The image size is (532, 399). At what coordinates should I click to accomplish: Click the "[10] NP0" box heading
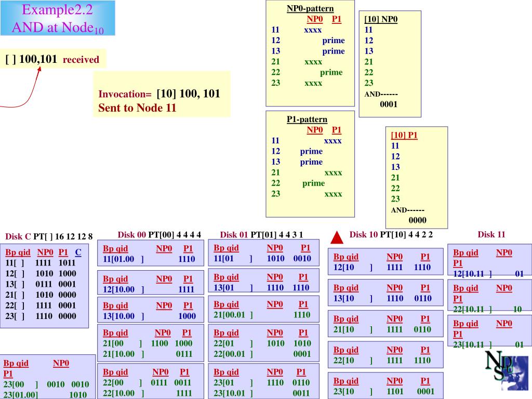(x=381, y=19)
